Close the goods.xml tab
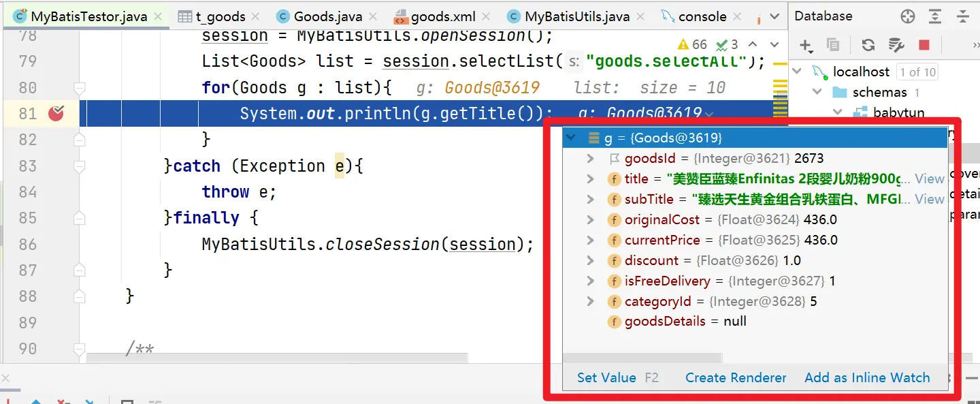980x404 pixels. pyautogui.click(x=486, y=16)
